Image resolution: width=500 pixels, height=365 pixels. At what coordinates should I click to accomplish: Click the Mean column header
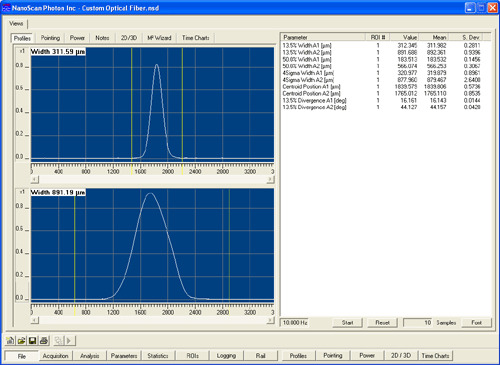(434, 37)
